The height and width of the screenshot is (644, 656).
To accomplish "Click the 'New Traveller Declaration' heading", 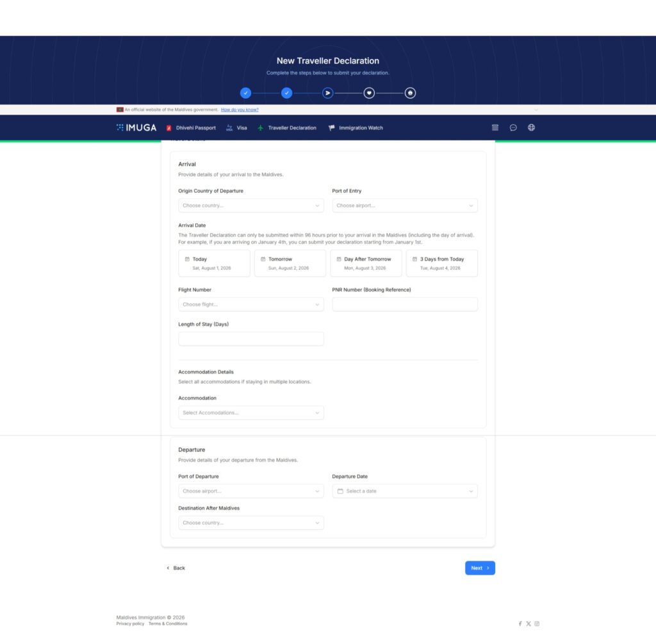I will tap(327, 61).
